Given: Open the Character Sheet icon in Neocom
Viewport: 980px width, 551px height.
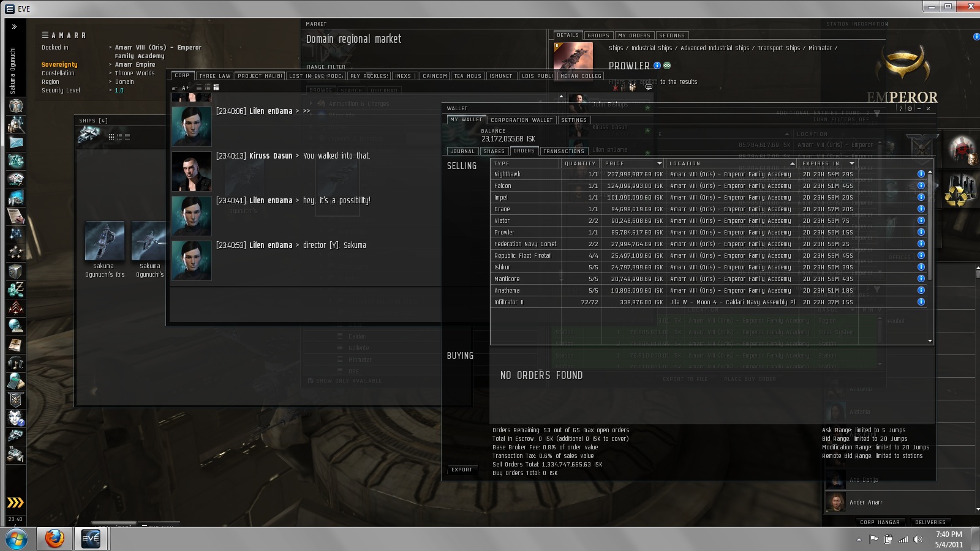Looking at the screenshot, I should pos(16,106).
